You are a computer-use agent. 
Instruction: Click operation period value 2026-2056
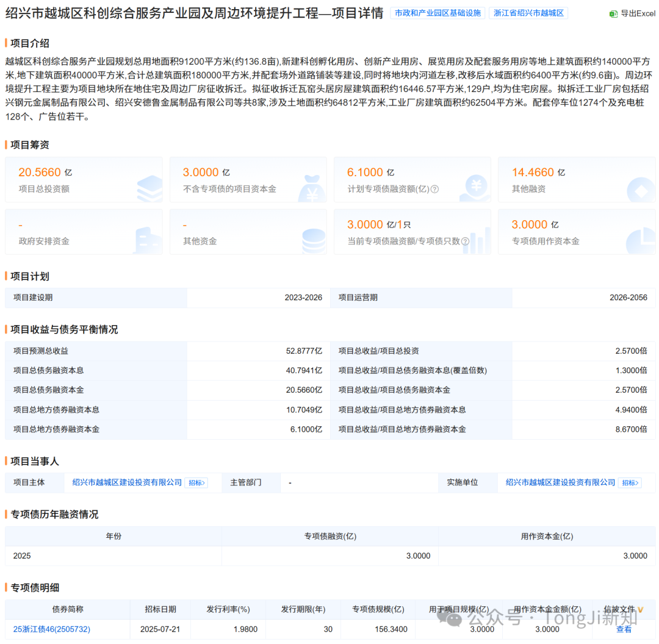628,298
